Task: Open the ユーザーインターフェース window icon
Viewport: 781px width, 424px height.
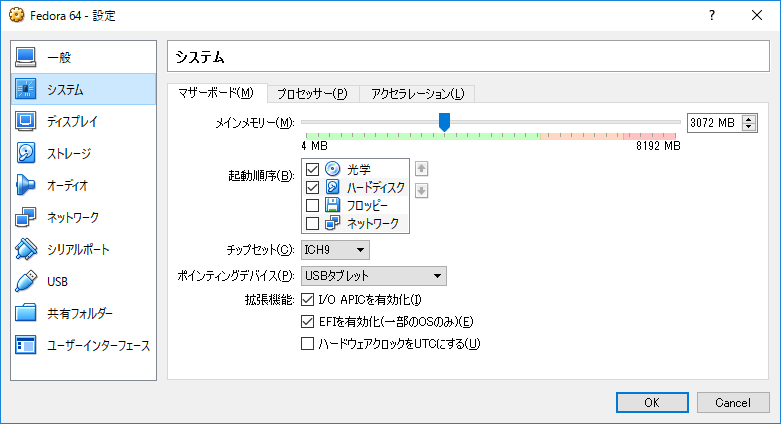Action: coord(25,345)
